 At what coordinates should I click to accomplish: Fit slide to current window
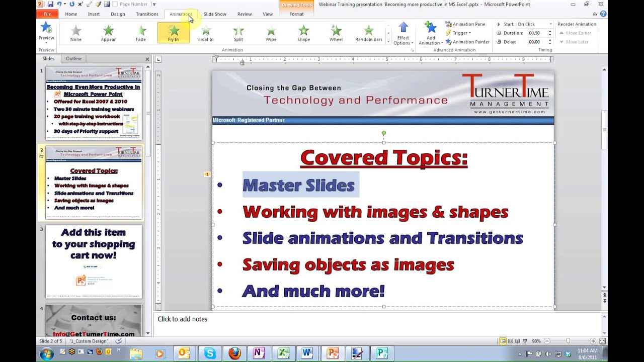pos(602,341)
